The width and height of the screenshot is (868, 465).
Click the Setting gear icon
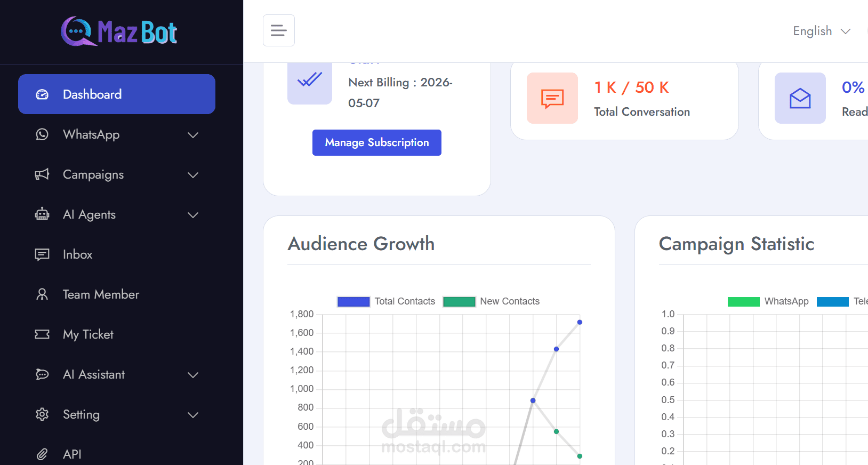coord(42,414)
